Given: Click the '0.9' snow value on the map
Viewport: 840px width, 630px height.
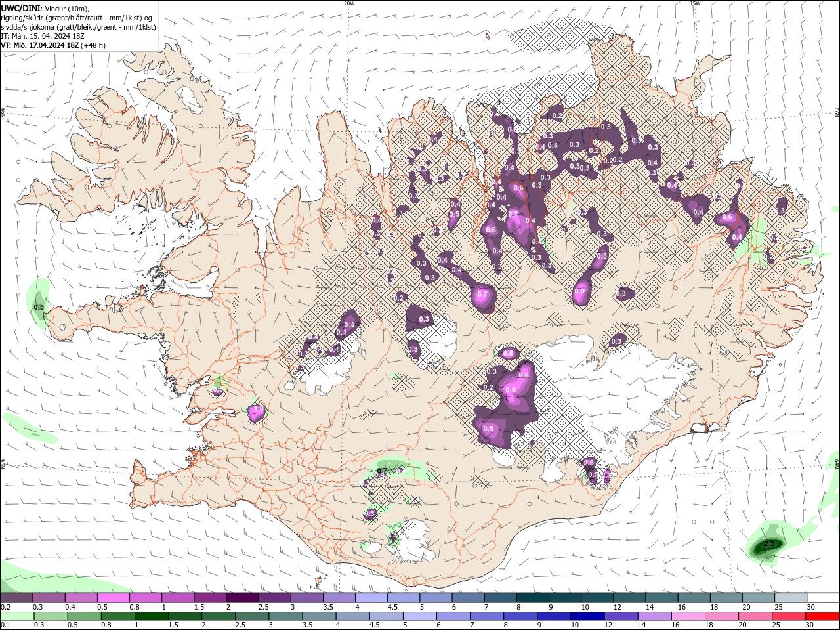Looking at the screenshot, I should [x=579, y=291].
